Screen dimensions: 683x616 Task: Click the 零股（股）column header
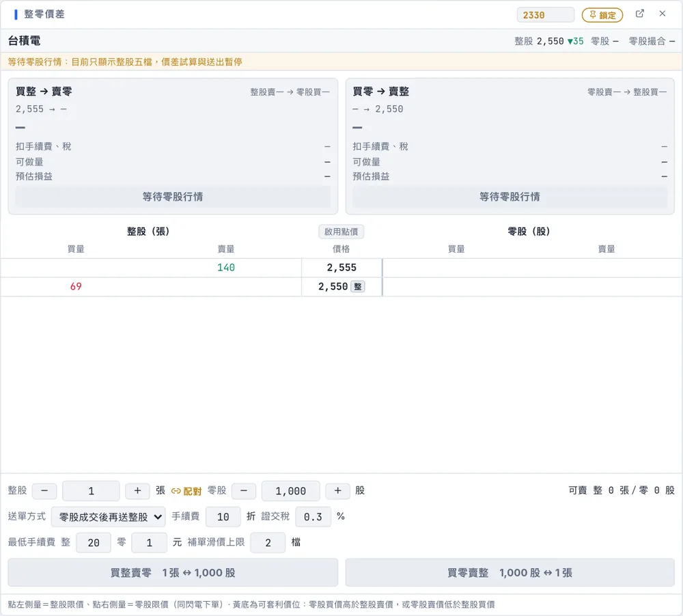(529, 232)
